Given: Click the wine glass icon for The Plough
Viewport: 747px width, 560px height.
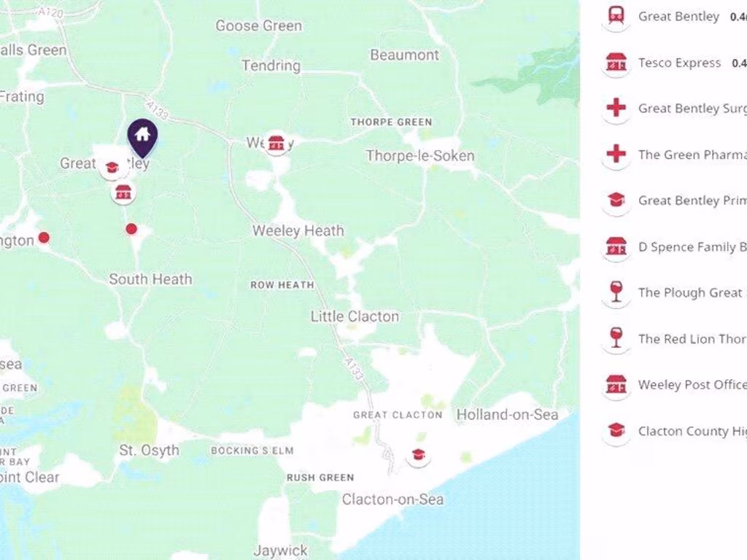Looking at the screenshot, I should coord(616,292).
